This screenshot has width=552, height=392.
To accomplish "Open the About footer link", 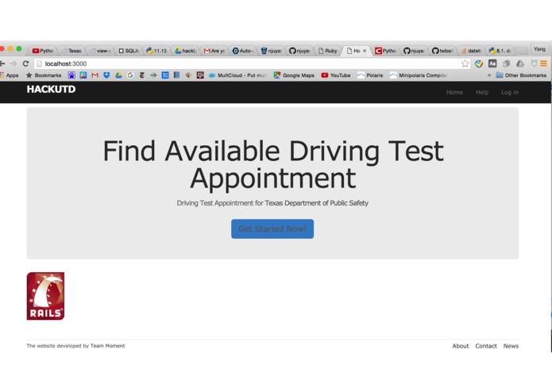I will point(461,346).
